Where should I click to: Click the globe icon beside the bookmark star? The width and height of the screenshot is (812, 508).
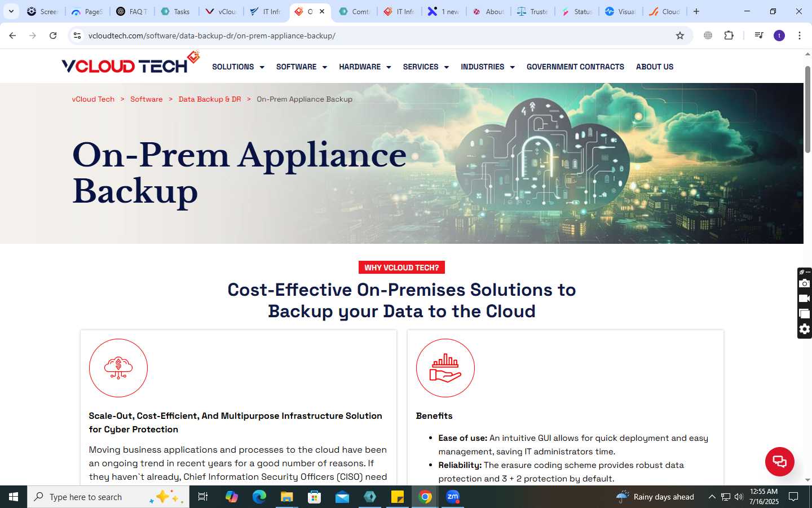click(708, 36)
